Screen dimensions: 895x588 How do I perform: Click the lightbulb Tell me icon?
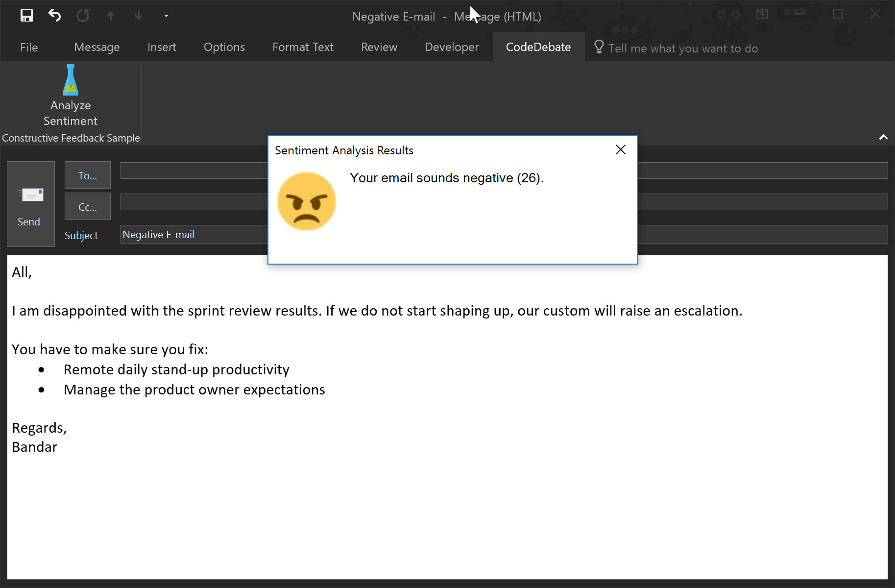[599, 47]
